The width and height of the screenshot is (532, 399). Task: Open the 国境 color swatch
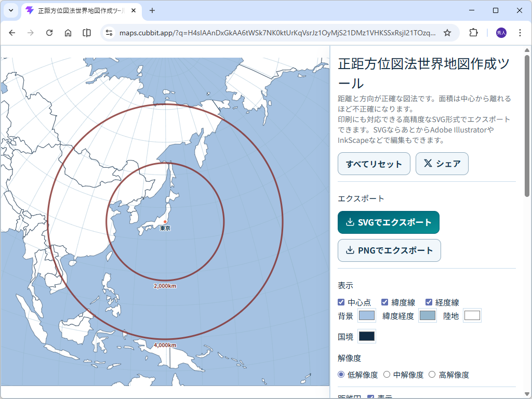[x=366, y=336]
